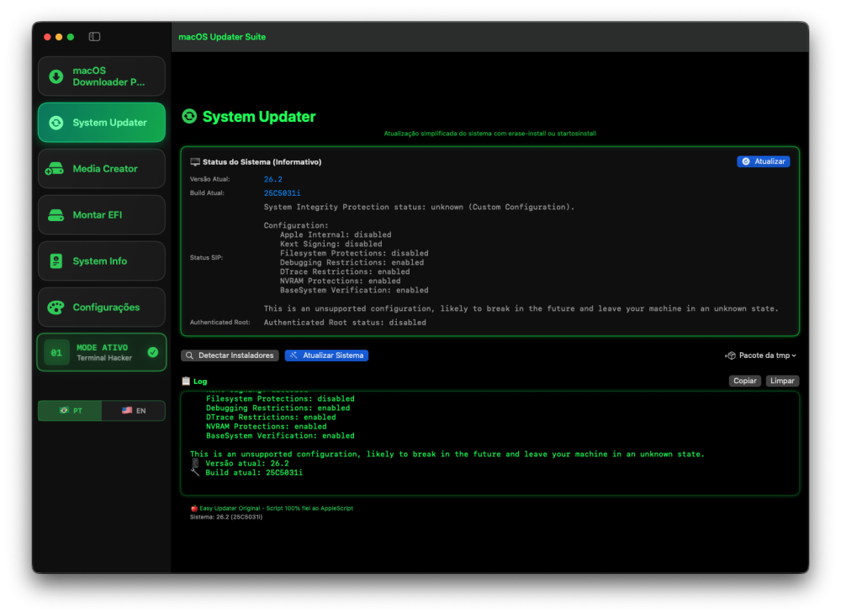Click inside the Log output area

tap(489, 444)
